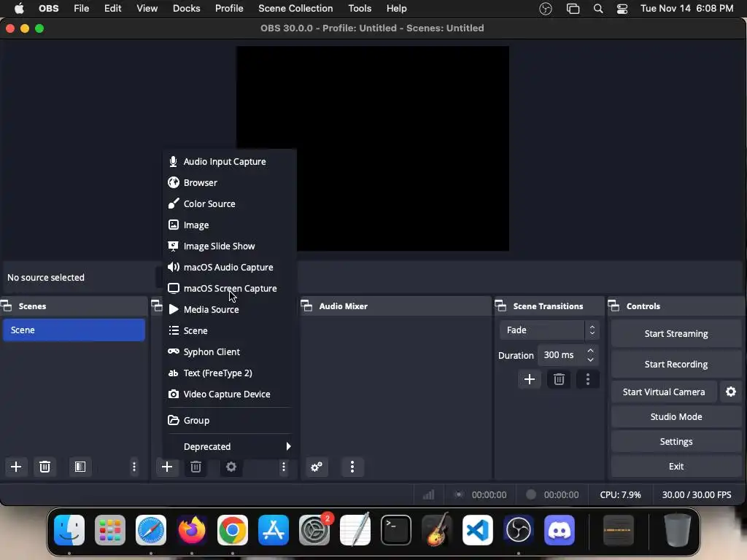747x560 pixels.
Task: Select the Scene item in Scenes list
Action: (74, 330)
